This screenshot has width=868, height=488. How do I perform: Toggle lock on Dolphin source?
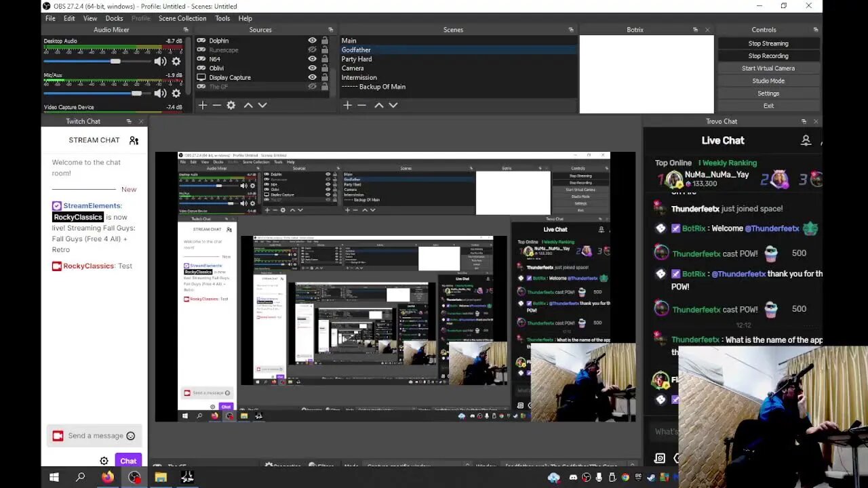pos(325,41)
